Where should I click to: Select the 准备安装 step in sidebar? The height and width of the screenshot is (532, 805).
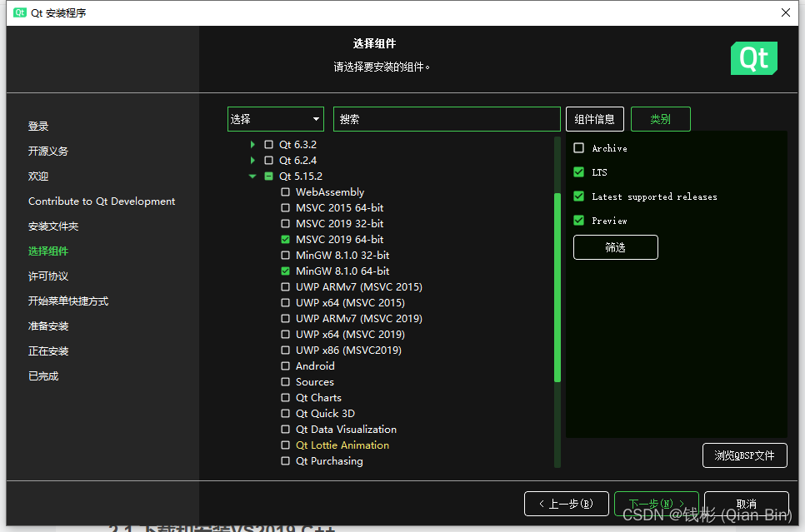pyautogui.click(x=48, y=326)
